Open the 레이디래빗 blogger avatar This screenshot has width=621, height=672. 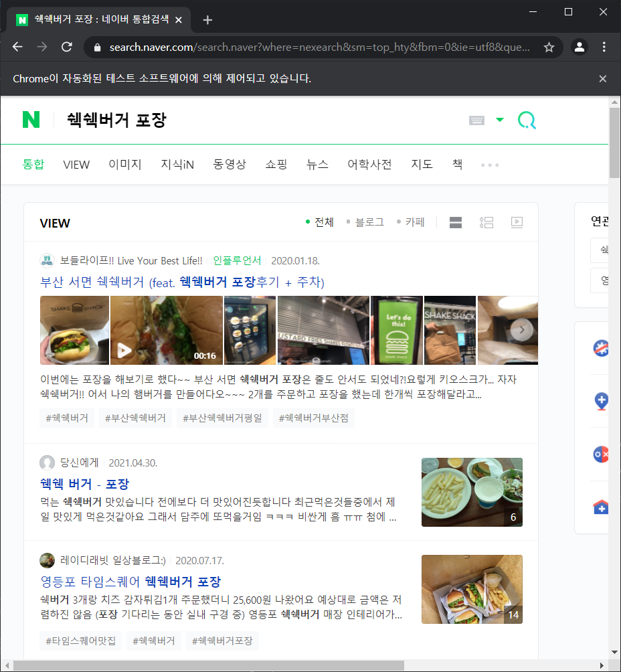[x=47, y=560]
